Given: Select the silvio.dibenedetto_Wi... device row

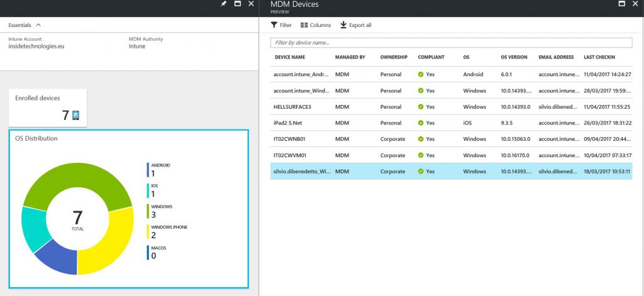Looking at the screenshot, I should point(451,172).
